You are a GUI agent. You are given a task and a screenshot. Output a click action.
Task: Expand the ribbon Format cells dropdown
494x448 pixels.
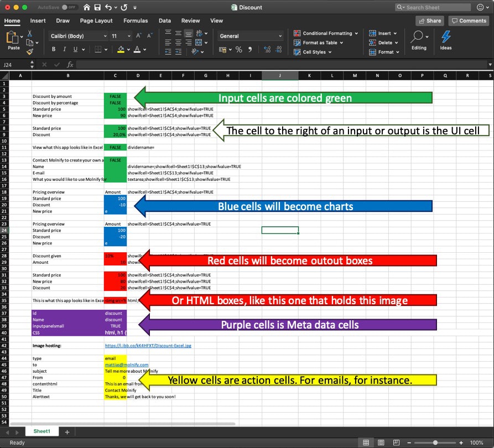tap(384, 52)
